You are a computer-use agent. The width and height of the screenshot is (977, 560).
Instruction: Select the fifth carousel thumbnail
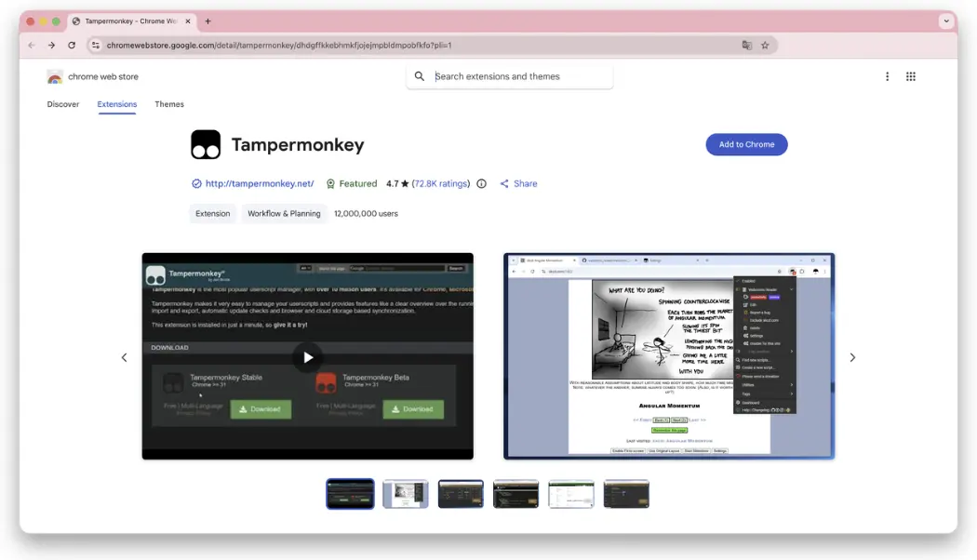(x=570, y=494)
